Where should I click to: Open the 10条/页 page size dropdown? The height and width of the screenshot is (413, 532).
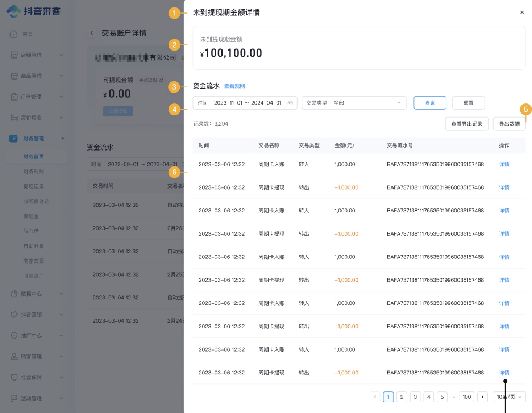(x=510, y=397)
